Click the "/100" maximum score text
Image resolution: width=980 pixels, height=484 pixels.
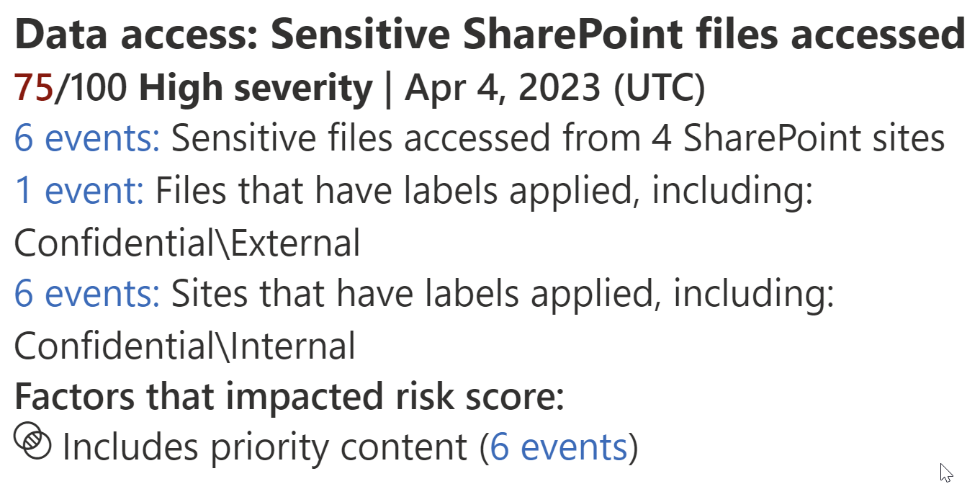(x=93, y=88)
